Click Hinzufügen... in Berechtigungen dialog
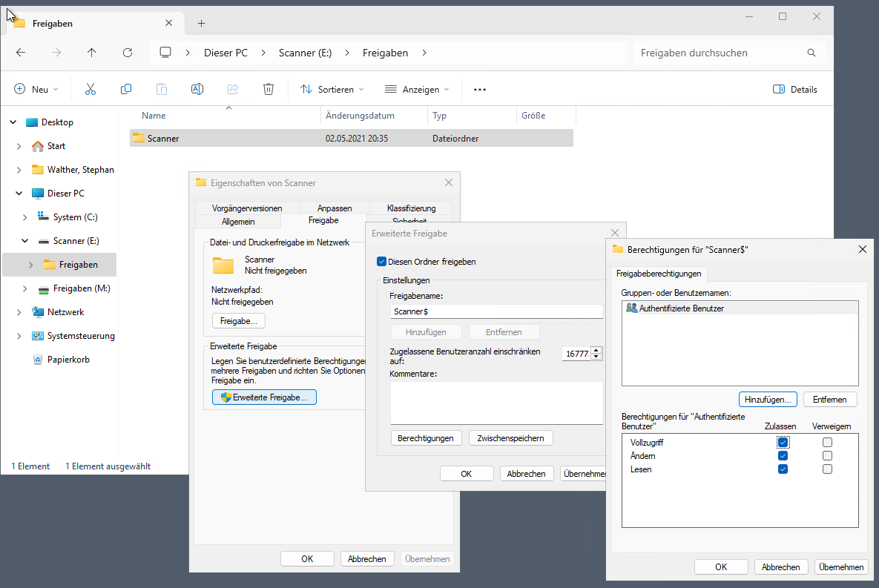This screenshot has height=588, width=879. (768, 400)
